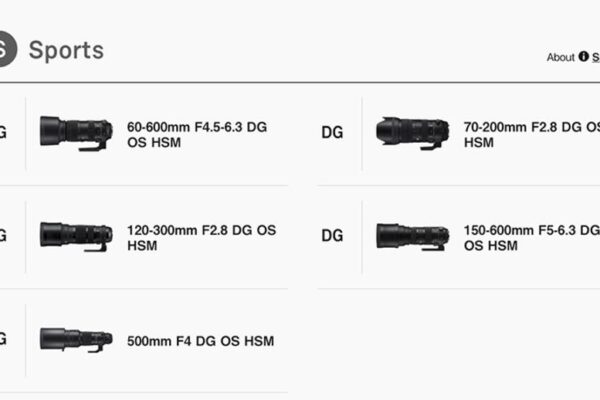Click the partial DG label beside 500mm lens

[3, 340]
